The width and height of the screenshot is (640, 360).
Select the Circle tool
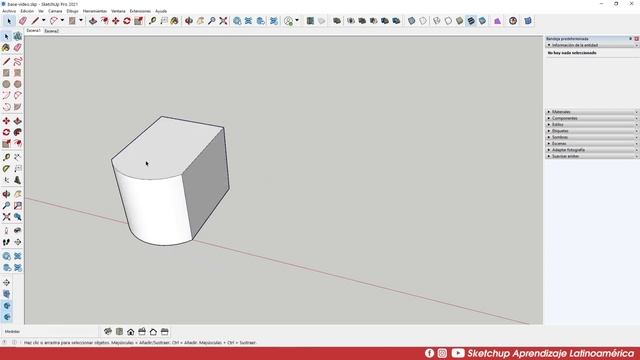(6, 84)
